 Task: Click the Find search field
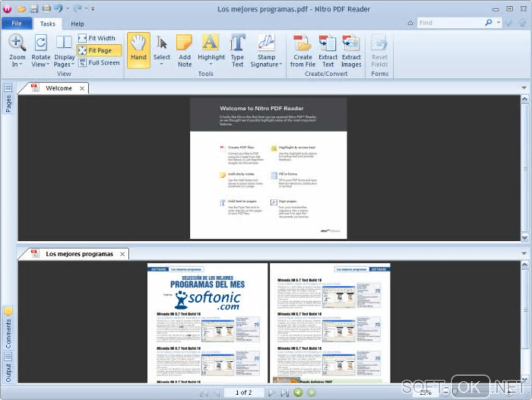(x=450, y=23)
